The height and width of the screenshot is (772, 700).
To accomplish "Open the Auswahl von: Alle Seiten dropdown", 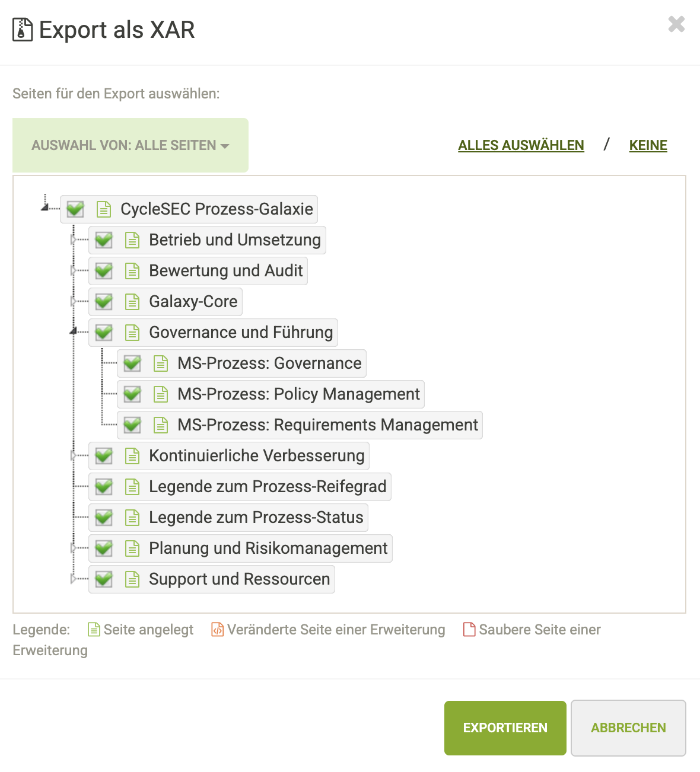I will pos(130,145).
